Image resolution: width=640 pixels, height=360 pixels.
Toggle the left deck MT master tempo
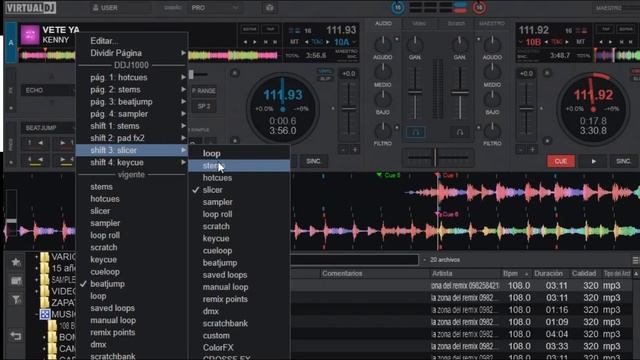(x=294, y=42)
